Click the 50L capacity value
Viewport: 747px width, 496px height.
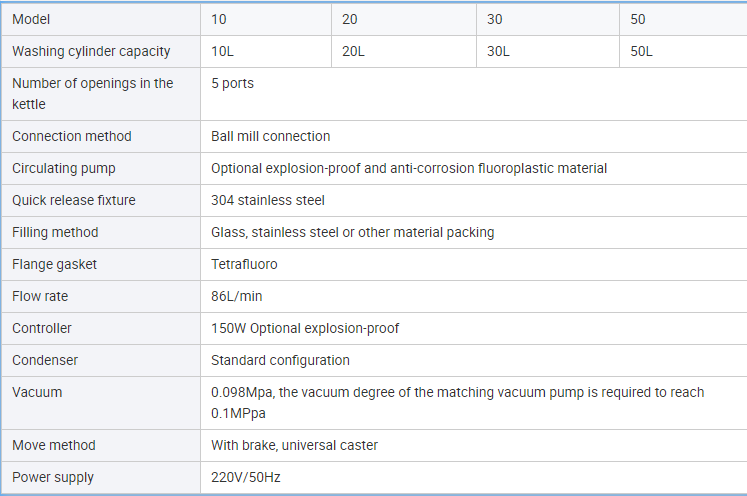(x=642, y=52)
